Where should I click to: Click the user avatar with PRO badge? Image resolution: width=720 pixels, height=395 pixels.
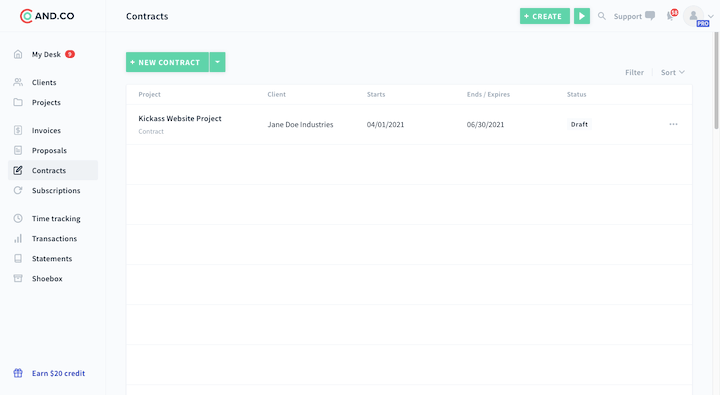[x=694, y=16]
